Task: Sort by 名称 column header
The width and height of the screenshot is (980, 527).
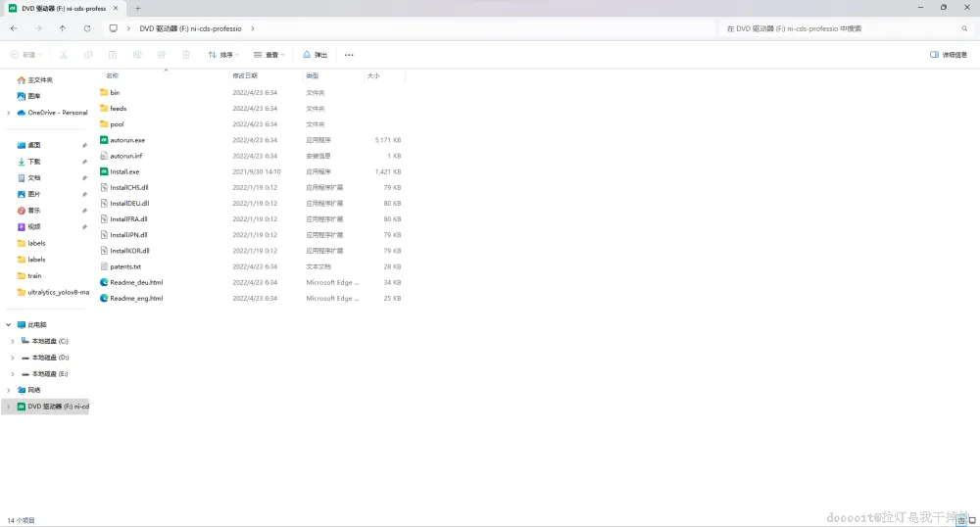Action: (112, 75)
